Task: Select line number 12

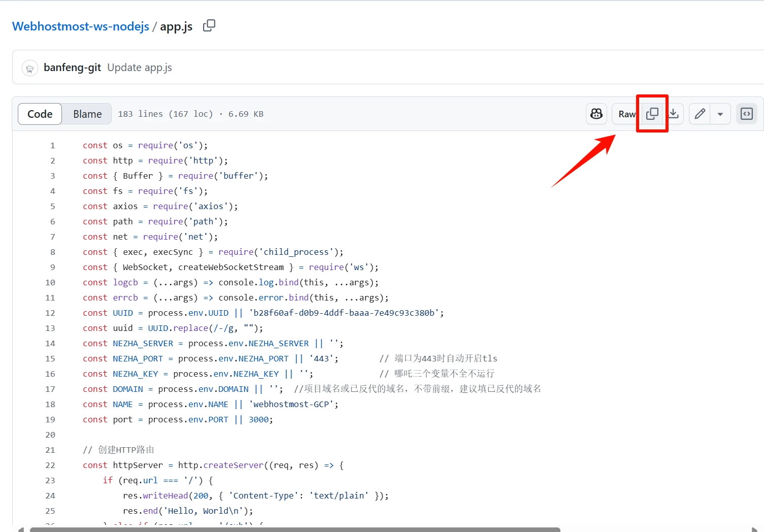Action: [50, 313]
